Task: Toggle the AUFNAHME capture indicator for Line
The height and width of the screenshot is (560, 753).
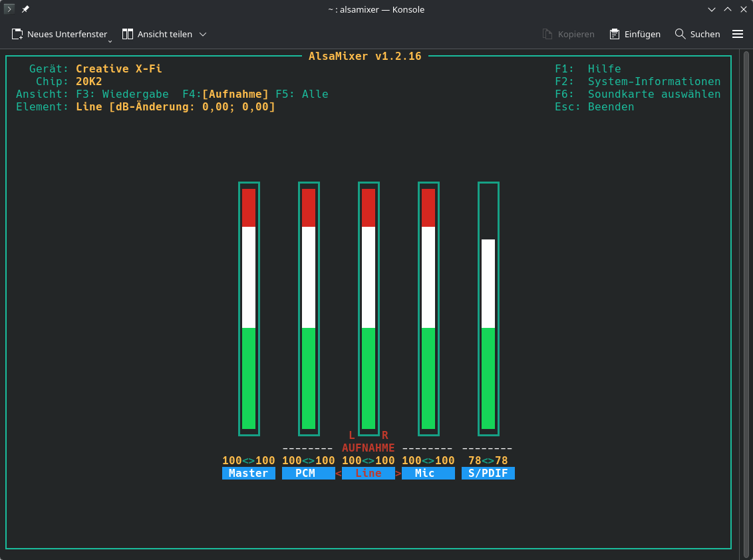Action: coord(369,448)
